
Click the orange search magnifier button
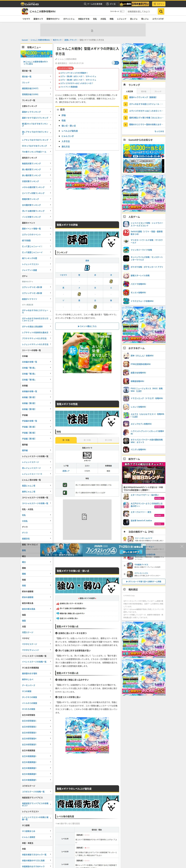tap(161, 11)
